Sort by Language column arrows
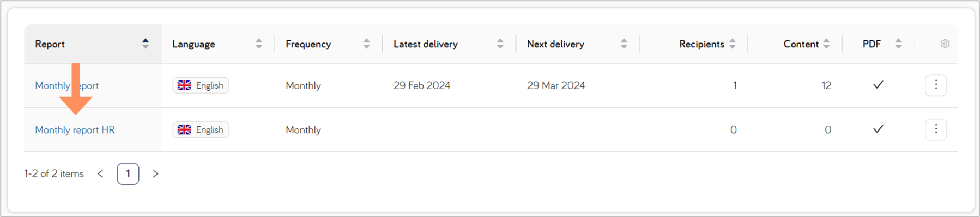980x217 pixels. pos(259,44)
